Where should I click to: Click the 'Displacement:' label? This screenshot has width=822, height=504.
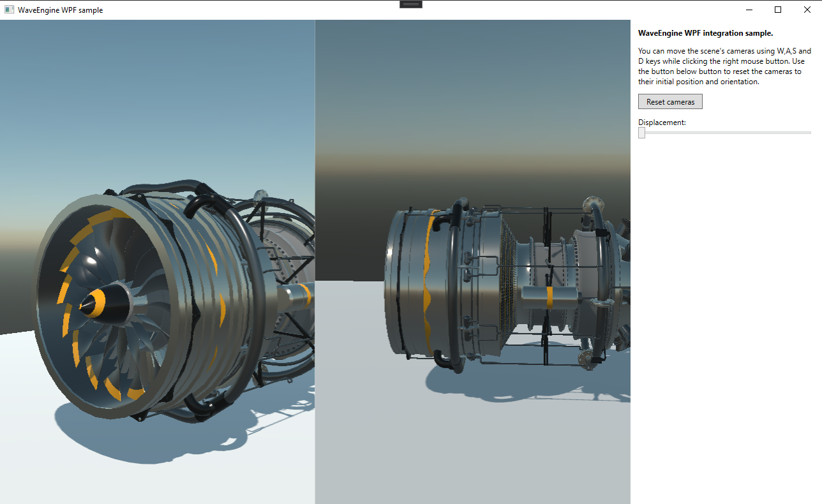pos(662,122)
